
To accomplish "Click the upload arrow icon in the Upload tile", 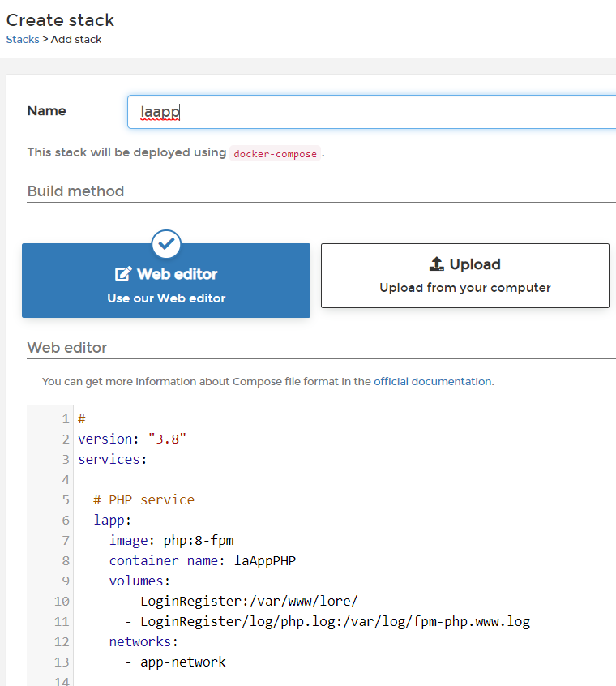I will tap(436, 264).
